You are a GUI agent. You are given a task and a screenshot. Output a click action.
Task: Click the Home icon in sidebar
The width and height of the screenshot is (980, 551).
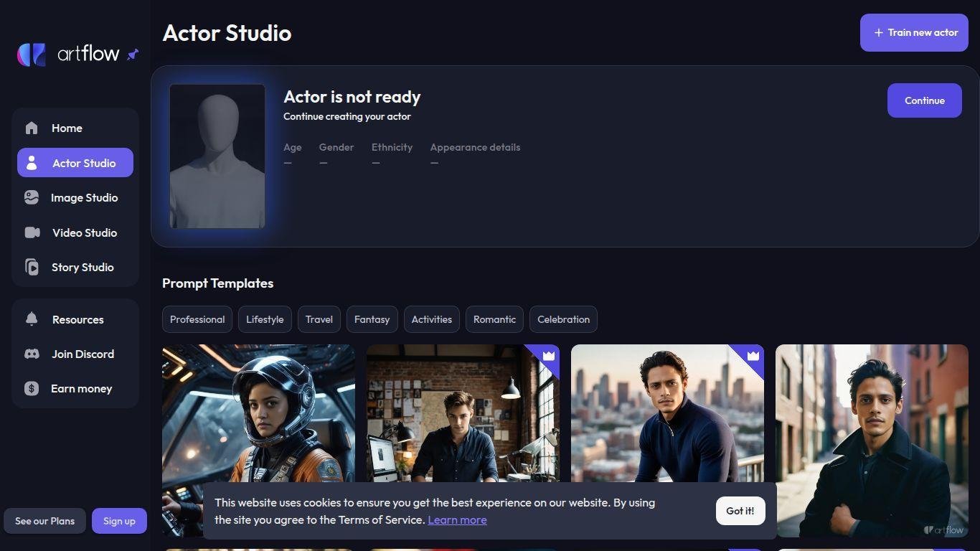[32, 128]
